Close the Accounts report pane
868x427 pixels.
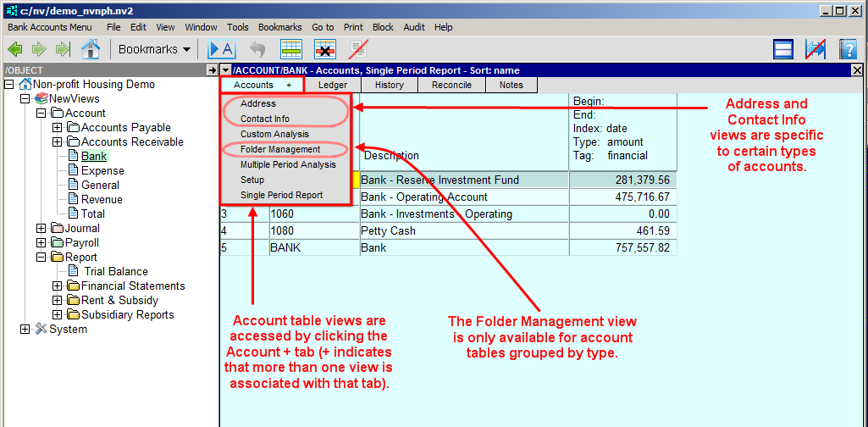[856, 70]
